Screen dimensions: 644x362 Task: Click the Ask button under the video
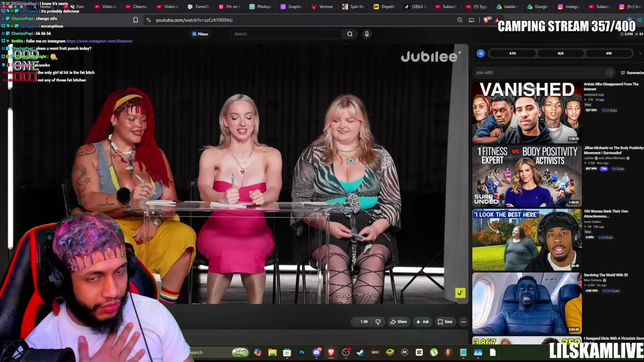pos(422,322)
